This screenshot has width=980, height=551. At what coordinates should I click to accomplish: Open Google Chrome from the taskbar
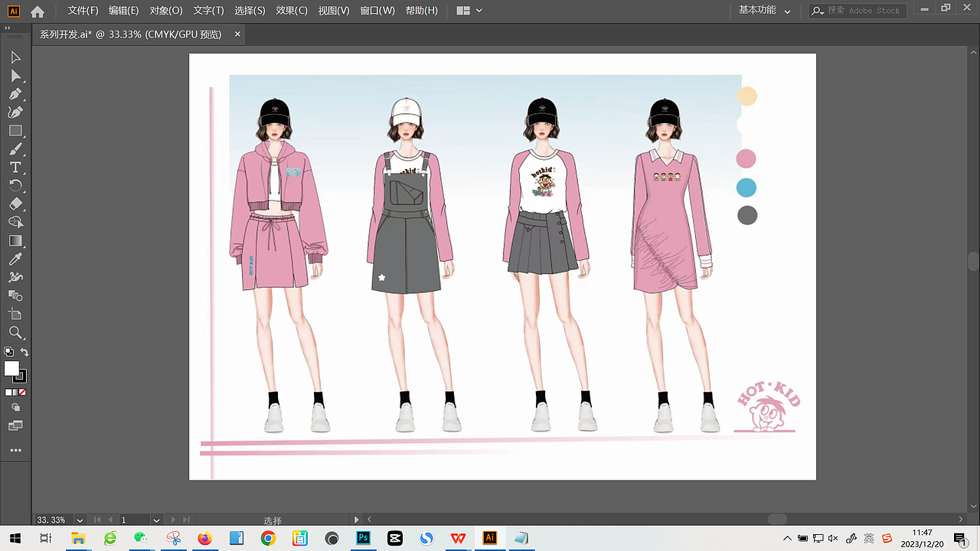[x=268, y=538]
